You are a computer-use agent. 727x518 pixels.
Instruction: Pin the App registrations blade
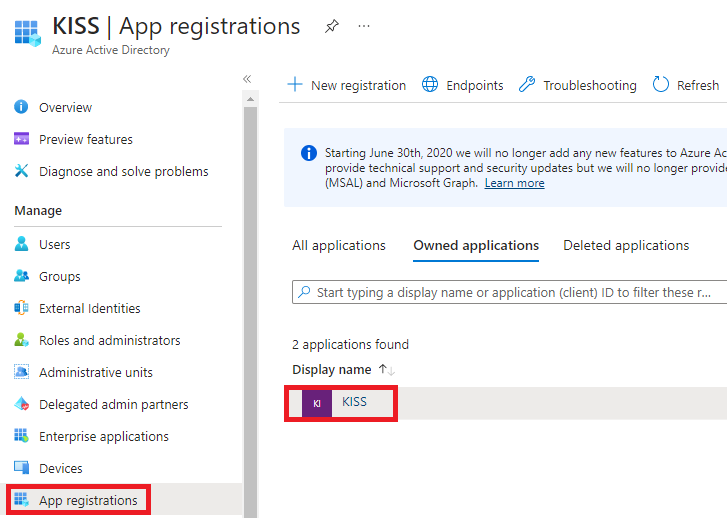click(332, 26)
